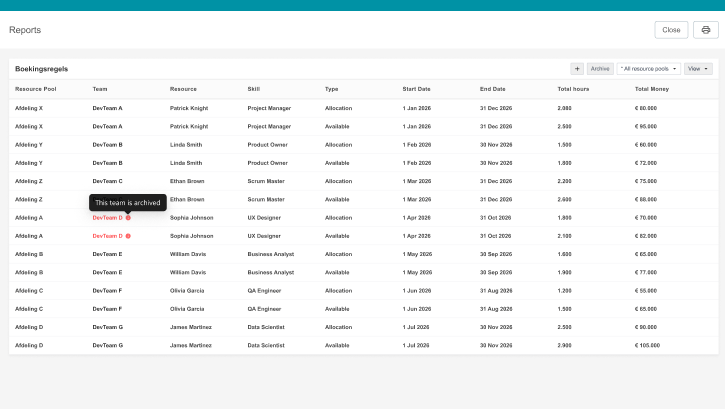Click William Davis in the Available row
This screenshot has width=725, height=409.
pyautogui.click(x=188, y=272)
